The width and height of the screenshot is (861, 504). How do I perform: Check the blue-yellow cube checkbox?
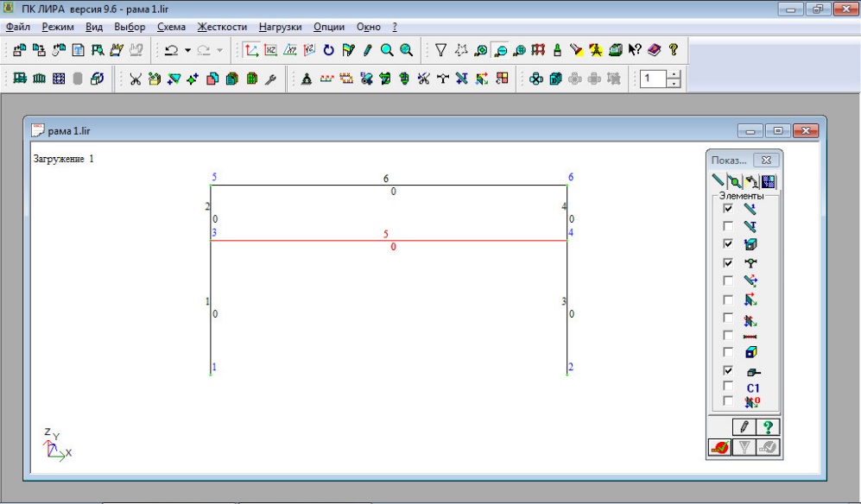[x=728, y=352]
